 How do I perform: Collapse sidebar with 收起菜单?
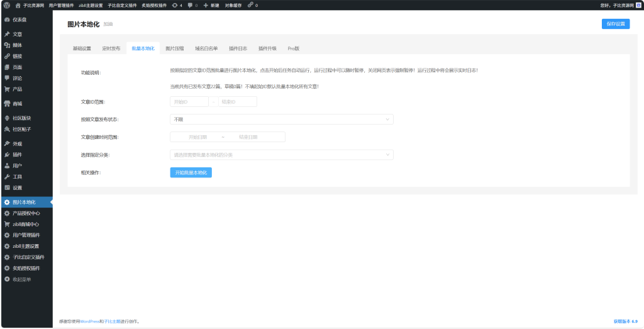pos(21,279)
